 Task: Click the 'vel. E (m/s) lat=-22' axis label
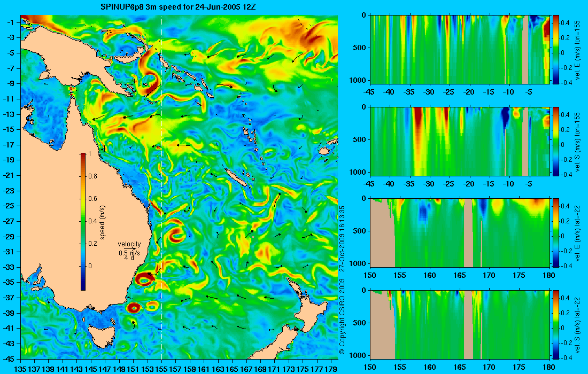(x=577, y=233)
